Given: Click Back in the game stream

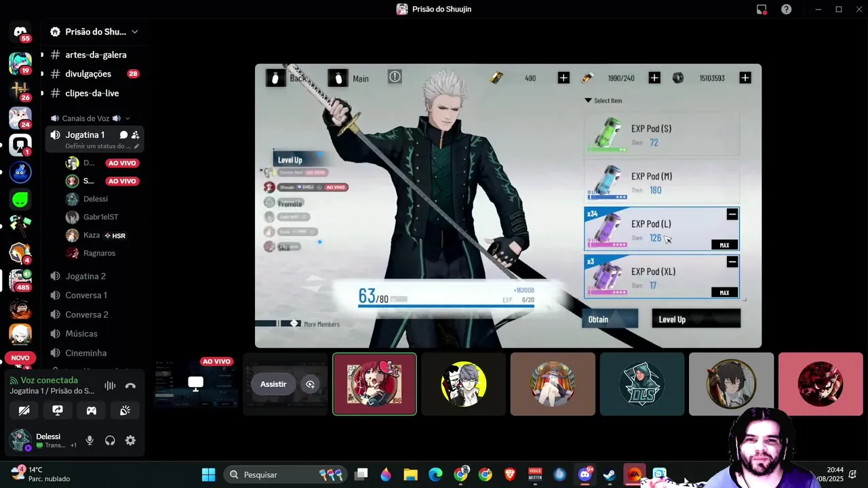Looking at the screenshot, I should point(286,78).
